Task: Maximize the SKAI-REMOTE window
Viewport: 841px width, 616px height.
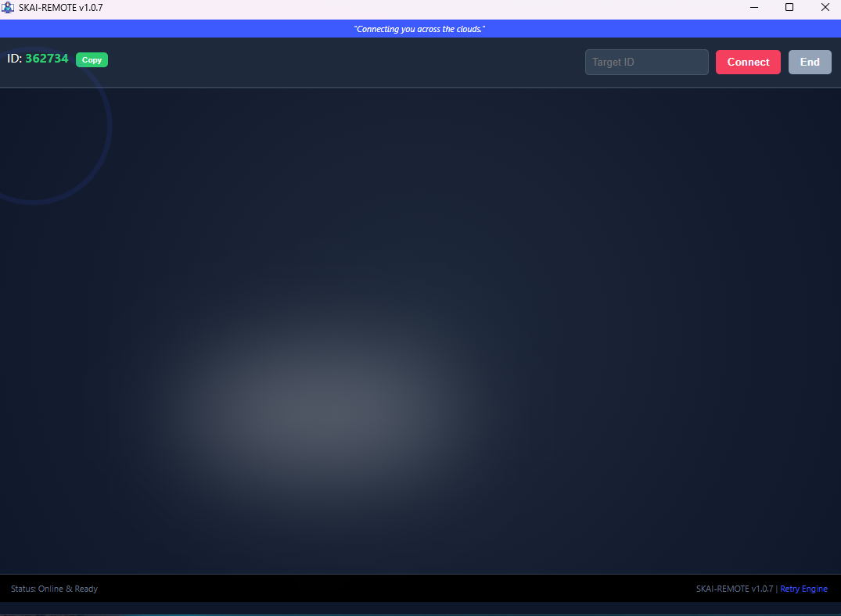Action: 789,7
